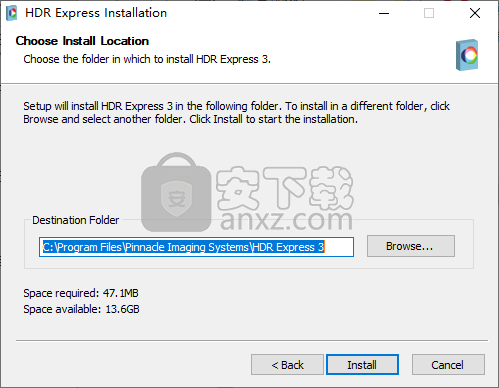499x388 pixels.
Task: Click the HDR Express box logo in header
Action: pyautogui.click(x=467, y=55)
